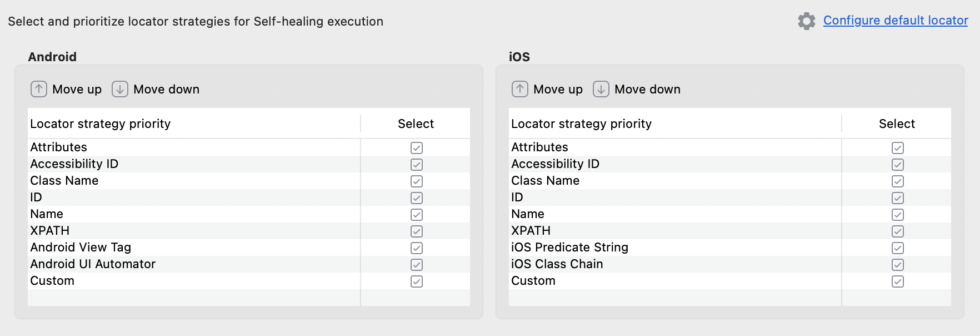This screenshot has height=336, width=980.
Task: Select the Class Name row under iOS
Action: 730,181
